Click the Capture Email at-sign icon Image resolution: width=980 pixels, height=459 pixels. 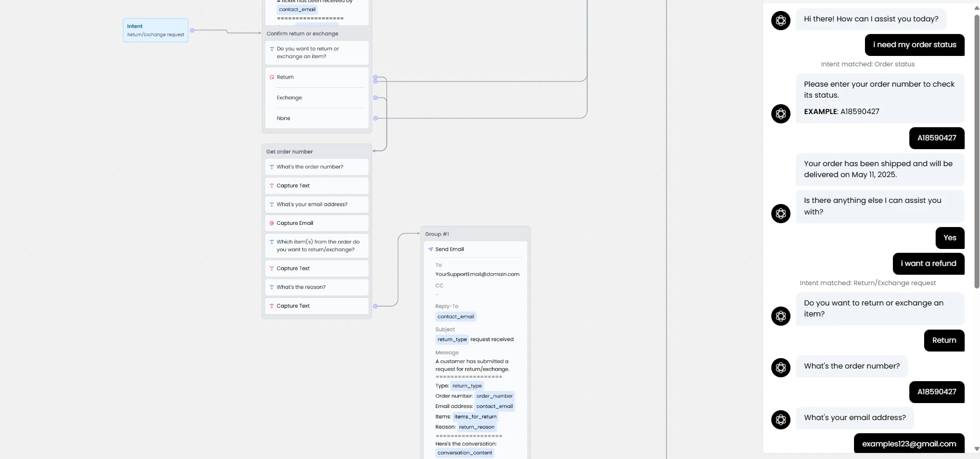pos(272,223)
